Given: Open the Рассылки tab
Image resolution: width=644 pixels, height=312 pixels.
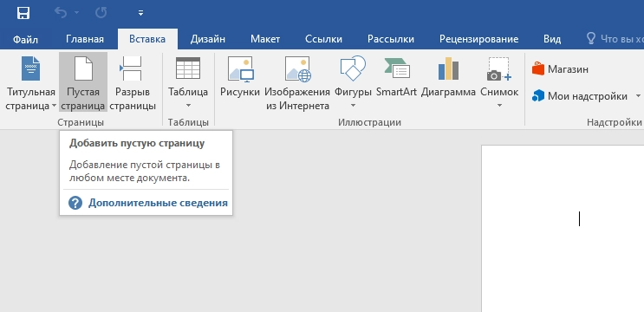Looking at the screenshot, I should (391, 39).
